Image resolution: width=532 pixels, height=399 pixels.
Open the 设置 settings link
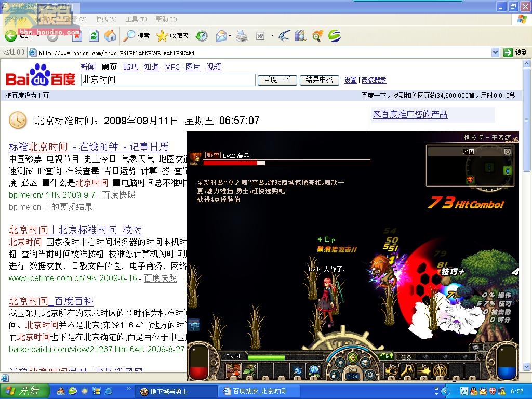tap(351, 80)
